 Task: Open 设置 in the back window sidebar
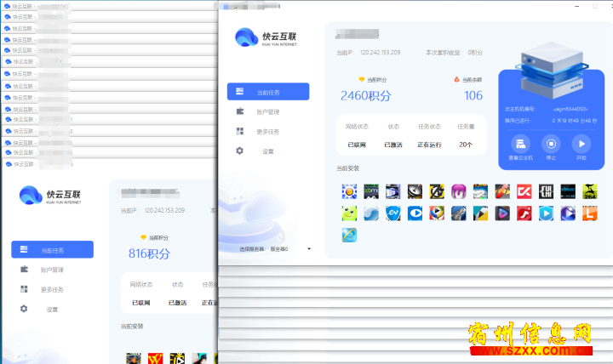coord(53,310)
